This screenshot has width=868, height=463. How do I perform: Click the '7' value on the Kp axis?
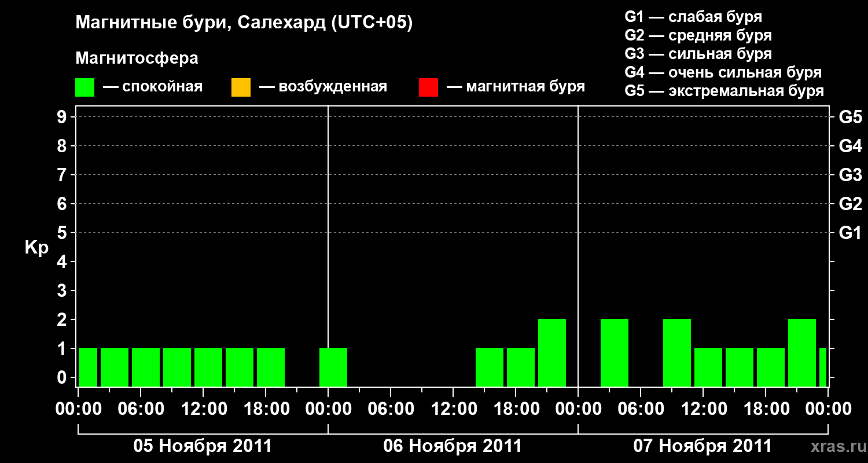(x=63, y=175)
